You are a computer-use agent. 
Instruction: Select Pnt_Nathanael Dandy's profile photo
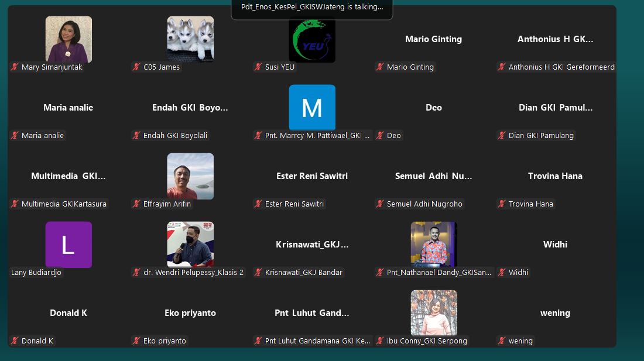434,245
